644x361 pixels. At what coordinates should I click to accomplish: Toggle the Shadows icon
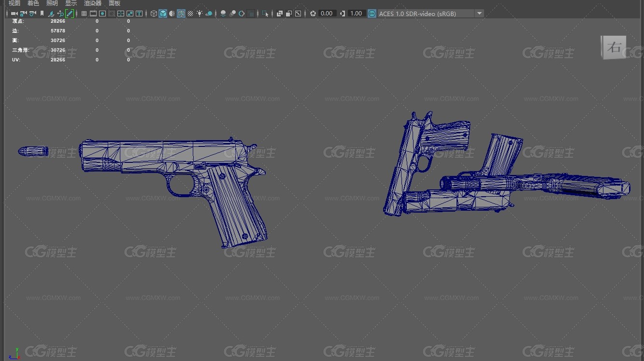point(209,14)
